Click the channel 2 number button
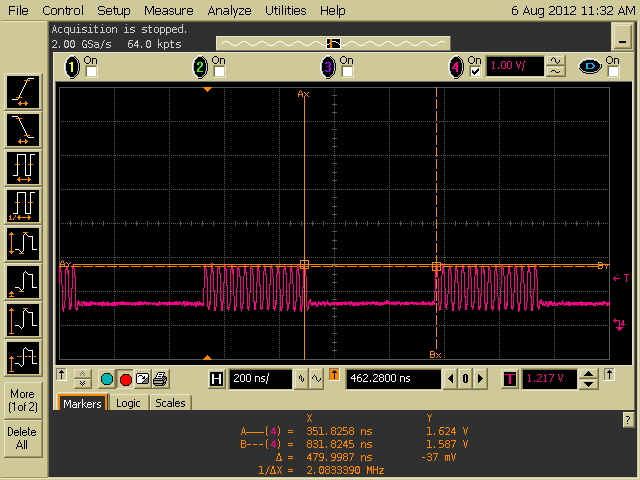 click(x=200, y=67)
